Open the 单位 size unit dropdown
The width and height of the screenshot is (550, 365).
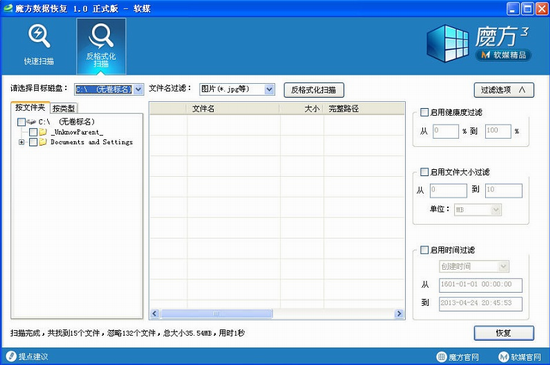tap(496, 210)
